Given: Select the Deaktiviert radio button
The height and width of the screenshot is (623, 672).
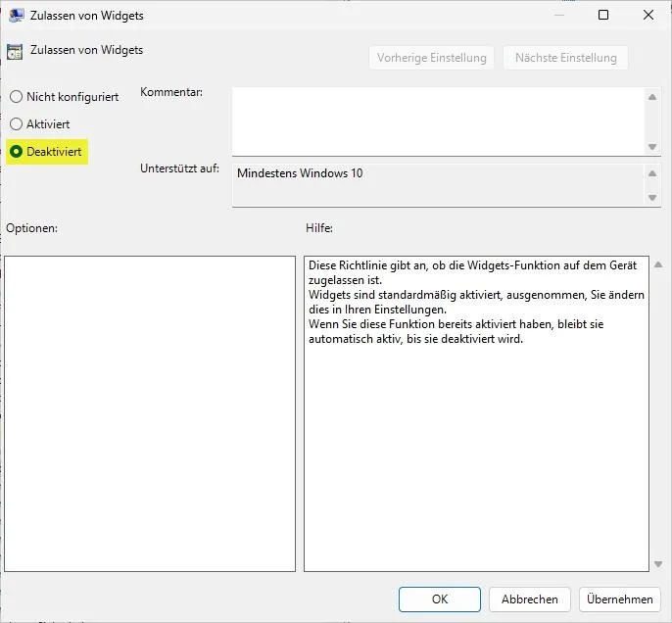Looking at the screenshot, I should 16,152.
